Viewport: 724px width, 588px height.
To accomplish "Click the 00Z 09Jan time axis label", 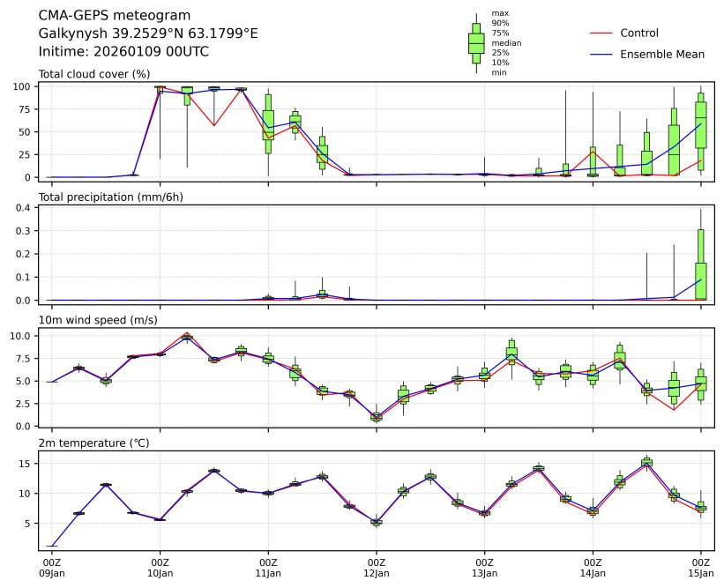I will pyautogui.click(x=52, y=567).
